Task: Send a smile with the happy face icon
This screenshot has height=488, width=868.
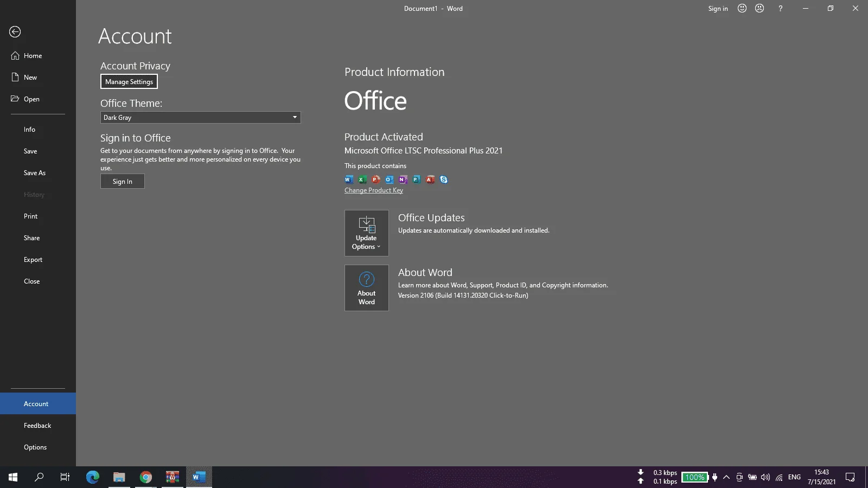Action: pos(742,8)
